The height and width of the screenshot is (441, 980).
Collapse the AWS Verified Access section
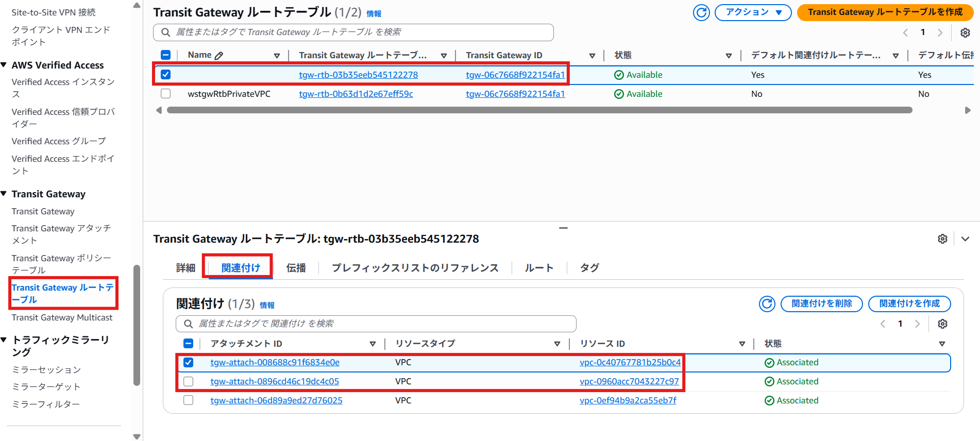4,65
